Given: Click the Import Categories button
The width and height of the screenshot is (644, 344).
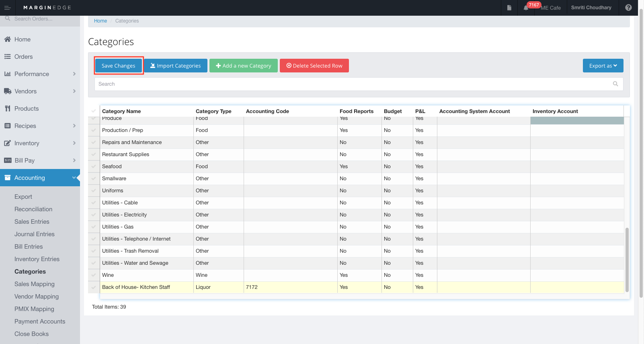Looking at the screenshot, I should (x=176, y=66).
